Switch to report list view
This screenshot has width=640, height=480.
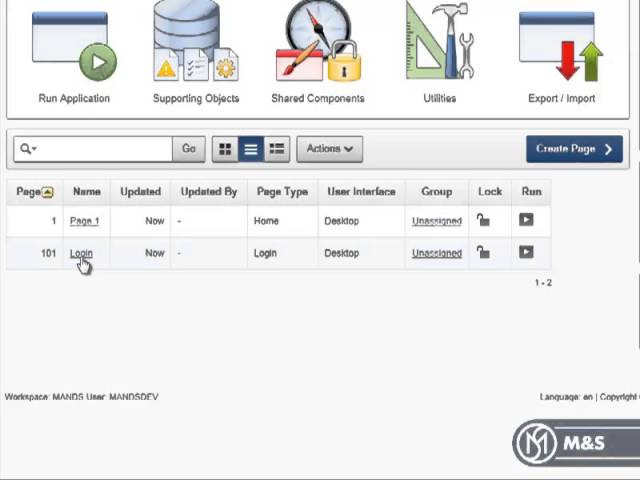click(x=251, y=149)
